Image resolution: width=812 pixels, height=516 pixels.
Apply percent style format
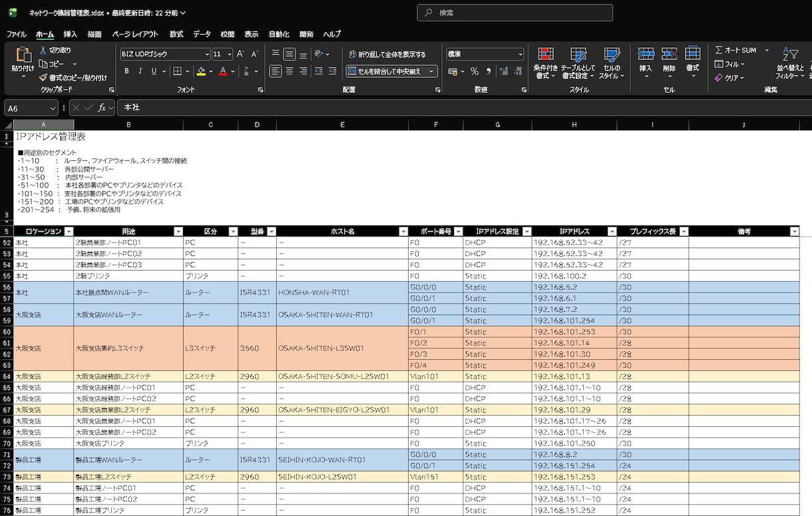[x=475, y=71]
